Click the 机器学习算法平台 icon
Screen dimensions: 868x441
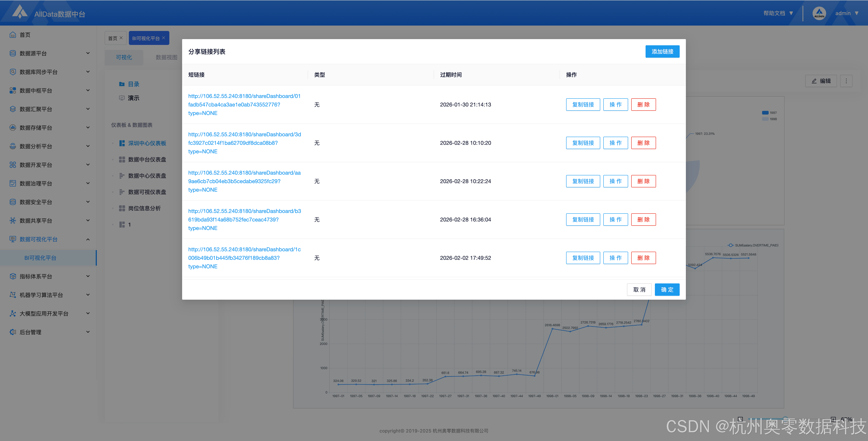(13, 295)
